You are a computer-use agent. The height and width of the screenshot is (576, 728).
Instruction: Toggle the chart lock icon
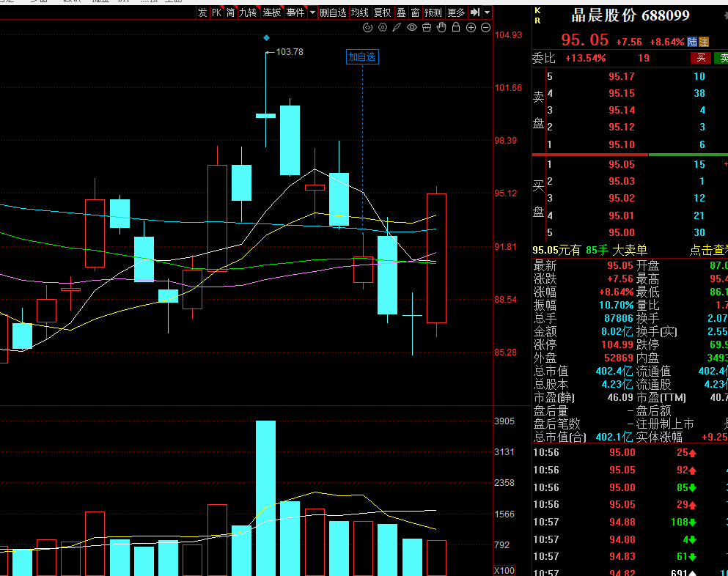point(456,27)
